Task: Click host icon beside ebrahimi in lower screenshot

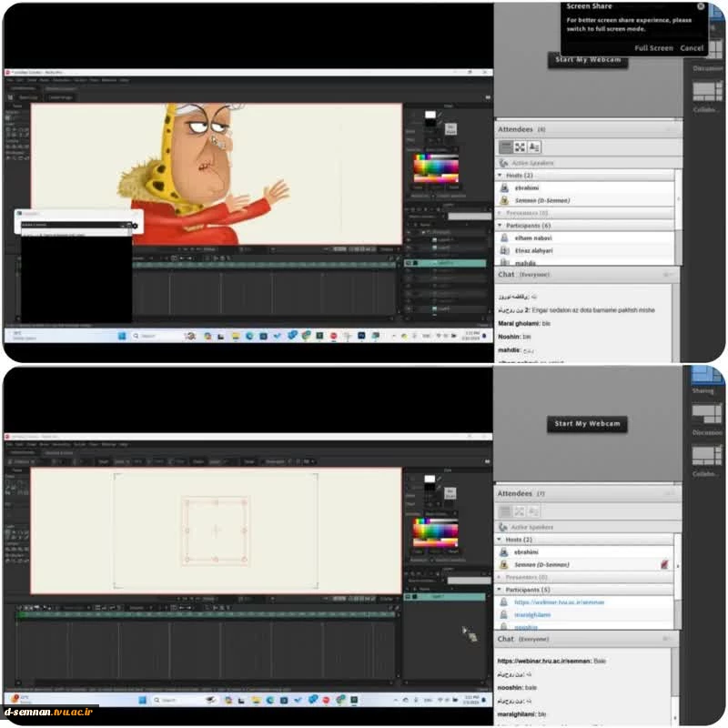Action: coord(504,552)
